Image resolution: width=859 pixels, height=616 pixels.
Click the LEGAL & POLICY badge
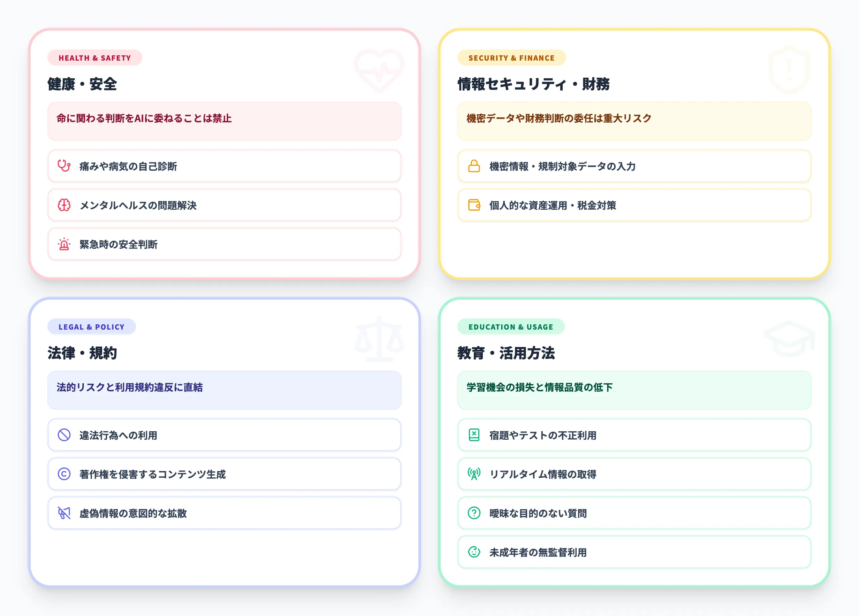pos(92,326)
